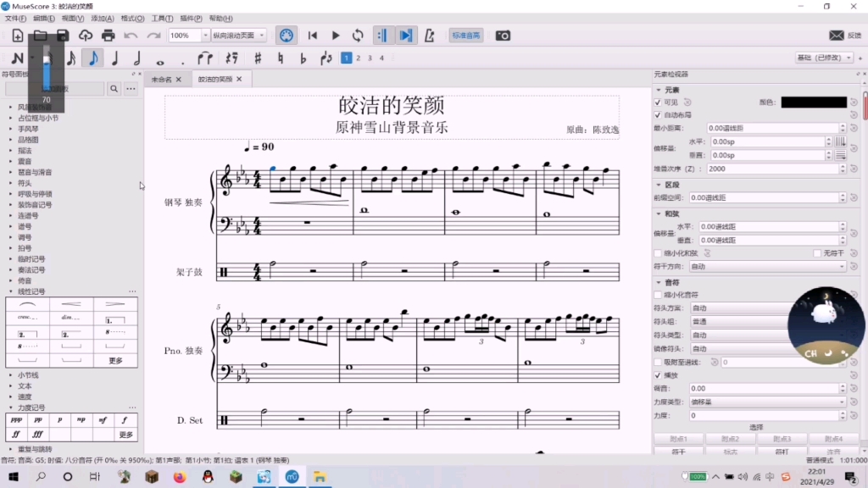868x488 pixels.
Task: Open the page view mode (纵向滚动页面) dropdown
Action: point(238,36)
